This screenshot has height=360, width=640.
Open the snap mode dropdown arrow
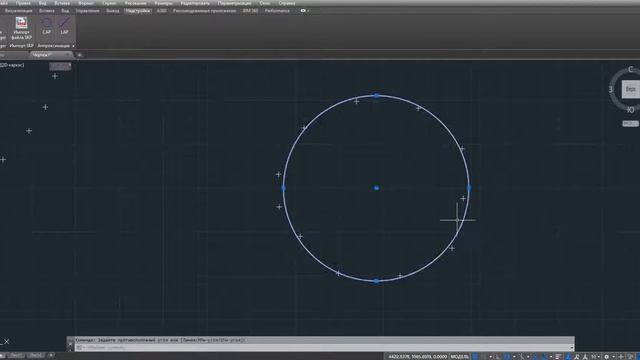[x=491, y=357]
